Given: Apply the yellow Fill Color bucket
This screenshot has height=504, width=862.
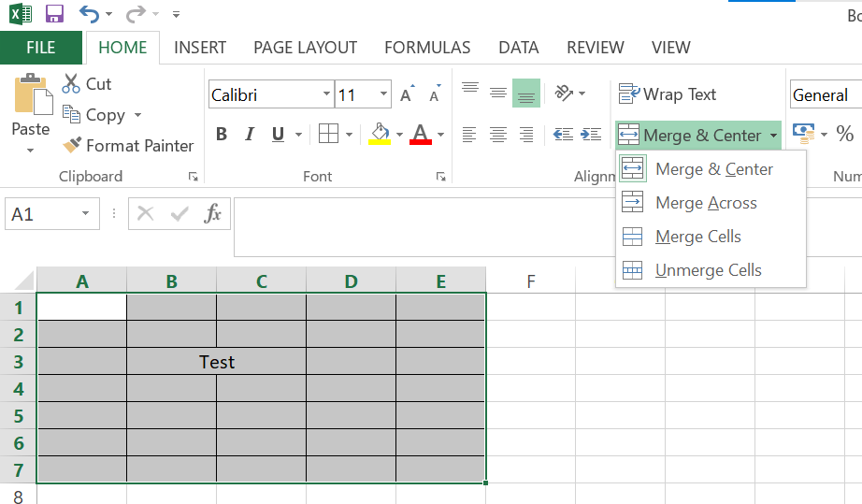Looking at the screenshot, I should click(380, 134).
